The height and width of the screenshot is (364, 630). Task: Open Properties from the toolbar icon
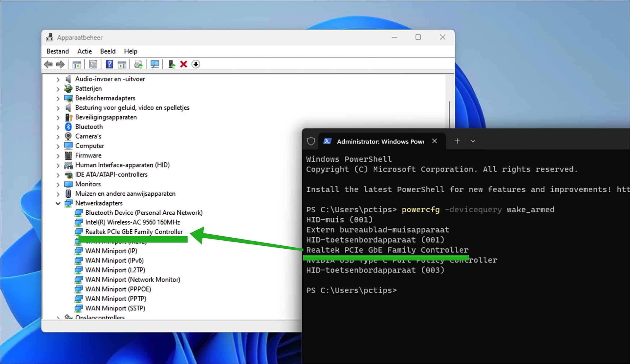(93, 64)
